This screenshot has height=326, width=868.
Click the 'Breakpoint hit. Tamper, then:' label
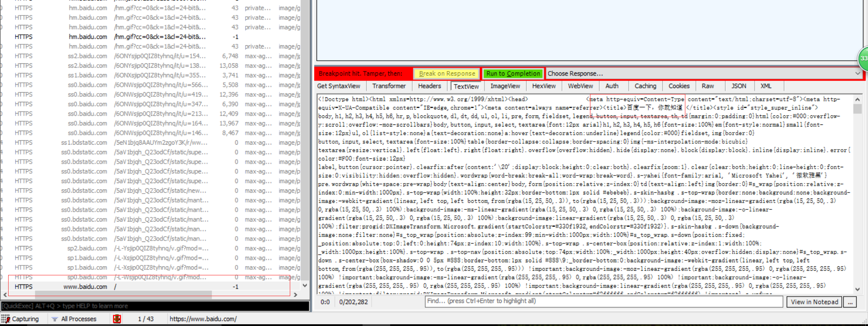(360, 73)
